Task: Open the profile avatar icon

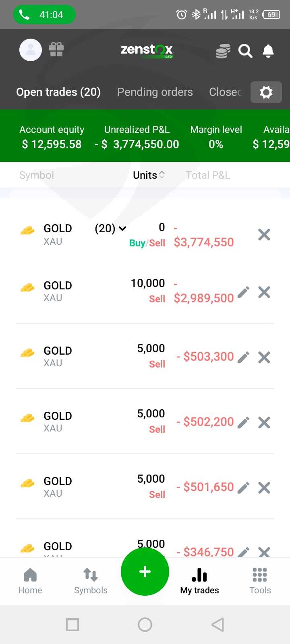Action: click(31, 50)
